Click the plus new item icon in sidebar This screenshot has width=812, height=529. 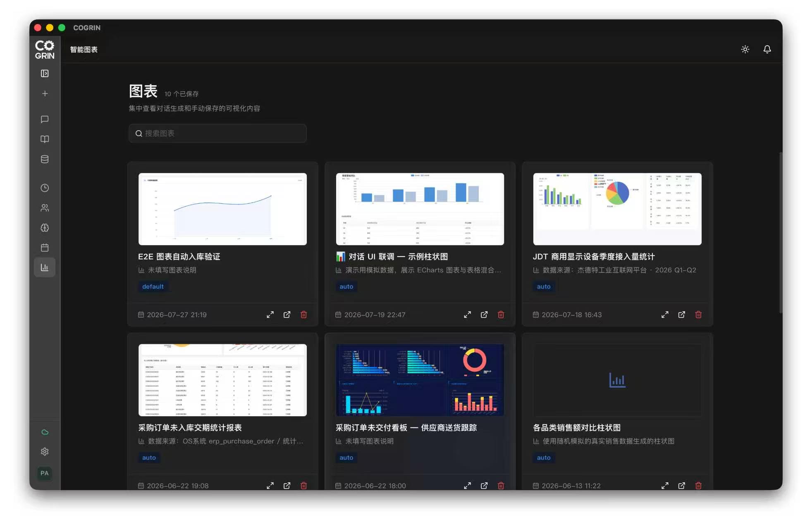[x=45, y=94]
